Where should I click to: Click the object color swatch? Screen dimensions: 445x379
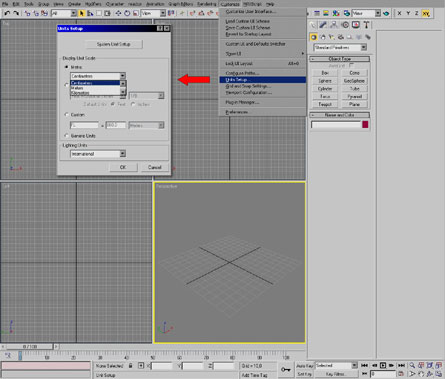tap(365, 124)
